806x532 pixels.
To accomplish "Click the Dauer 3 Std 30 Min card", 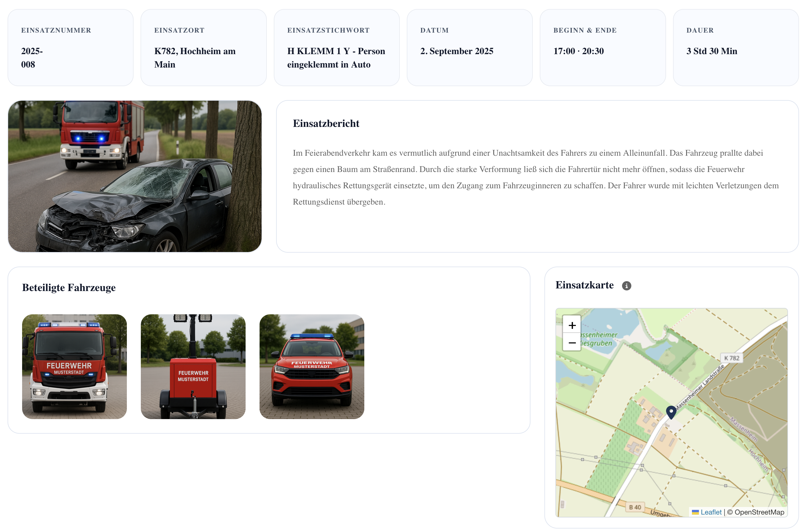I will click(736, 47).
